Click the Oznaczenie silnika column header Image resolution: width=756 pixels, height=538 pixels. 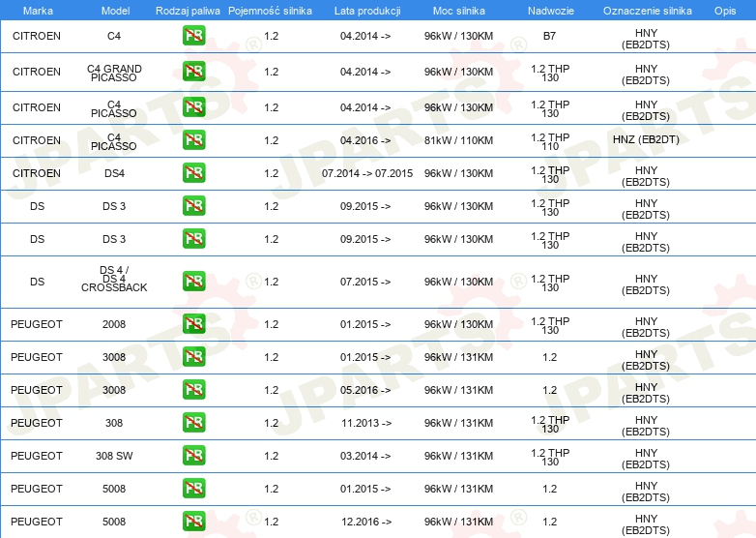click(x=647, y=11)
